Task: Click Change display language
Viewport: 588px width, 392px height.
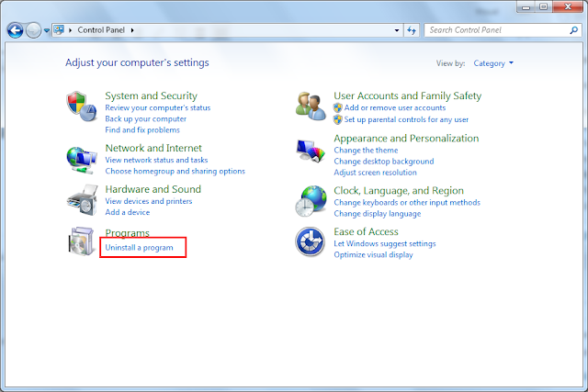Action: (x=378, y=214)
